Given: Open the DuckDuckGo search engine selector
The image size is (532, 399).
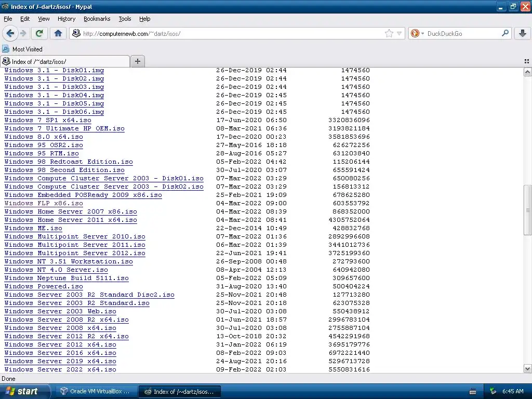Looking at the screenshot, I should pyautogui.click(x=417, y=33).
